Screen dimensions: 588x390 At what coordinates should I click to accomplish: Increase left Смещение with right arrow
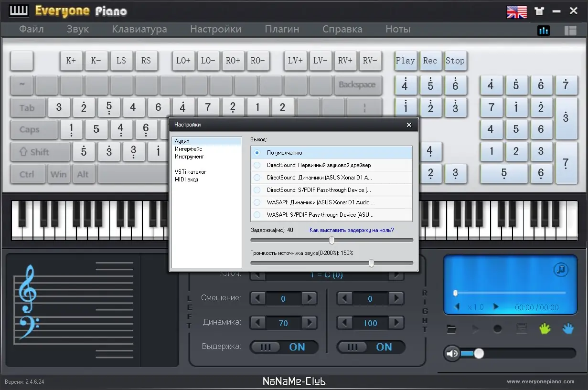pyautogui.click(x=309, y=299)
